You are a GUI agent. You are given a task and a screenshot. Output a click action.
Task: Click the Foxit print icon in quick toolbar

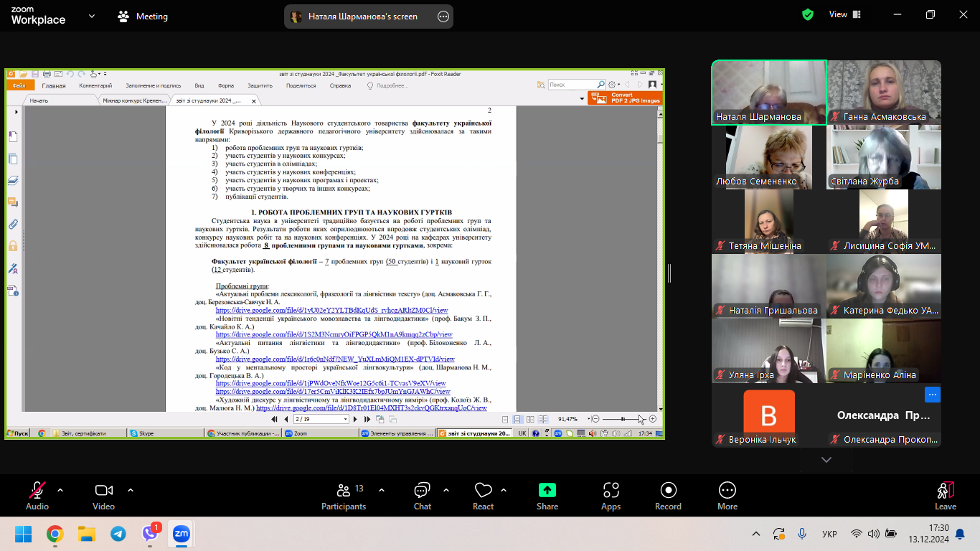click(47, 74)
